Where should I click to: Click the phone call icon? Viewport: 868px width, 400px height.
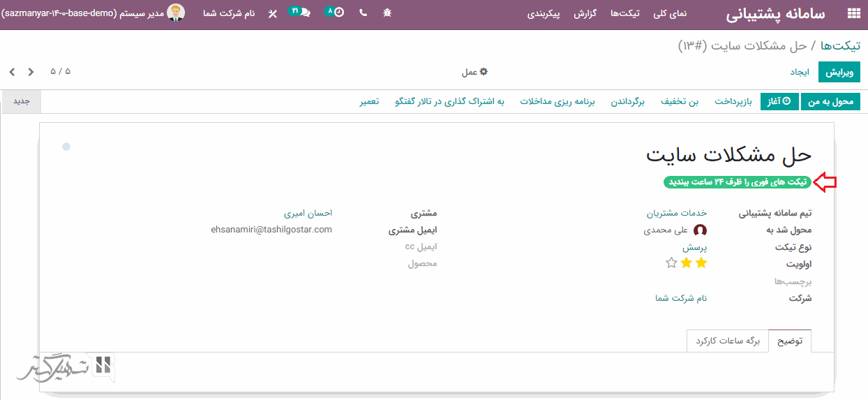[x=363, y=13]
